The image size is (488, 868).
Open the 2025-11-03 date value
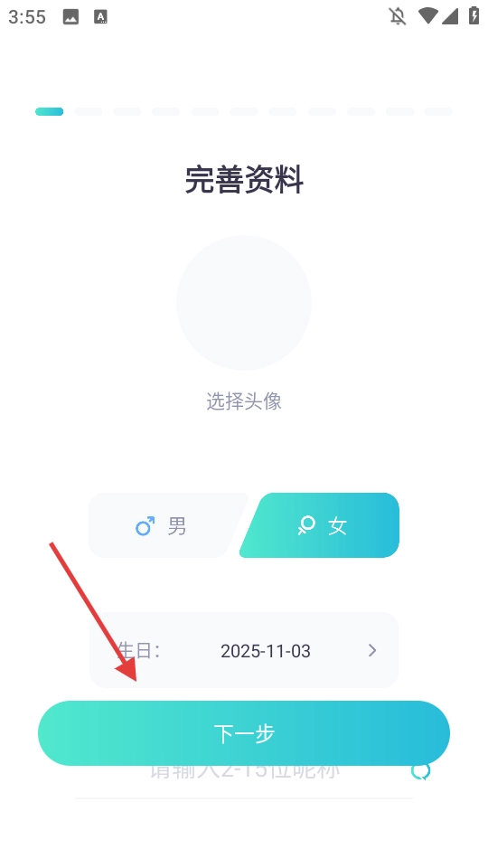[x=266, y=651]
